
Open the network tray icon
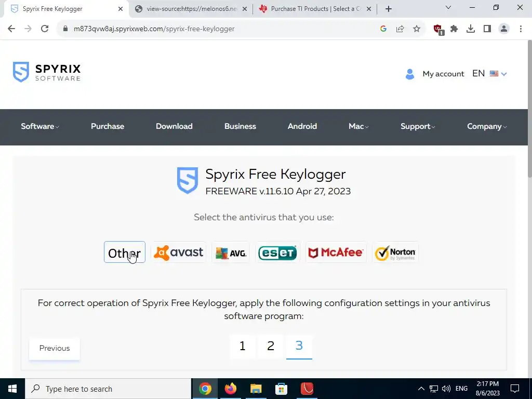pos(434,389)
